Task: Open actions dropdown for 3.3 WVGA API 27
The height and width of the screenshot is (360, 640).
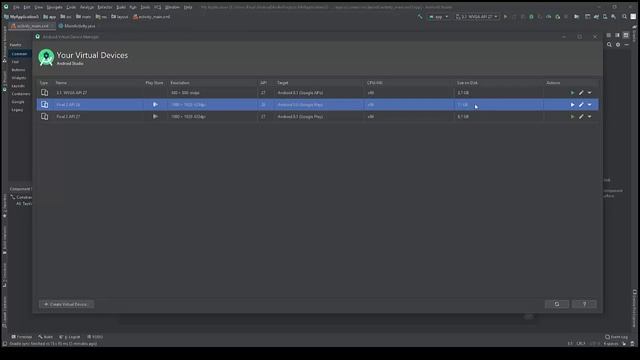Action: click(589, 93)
